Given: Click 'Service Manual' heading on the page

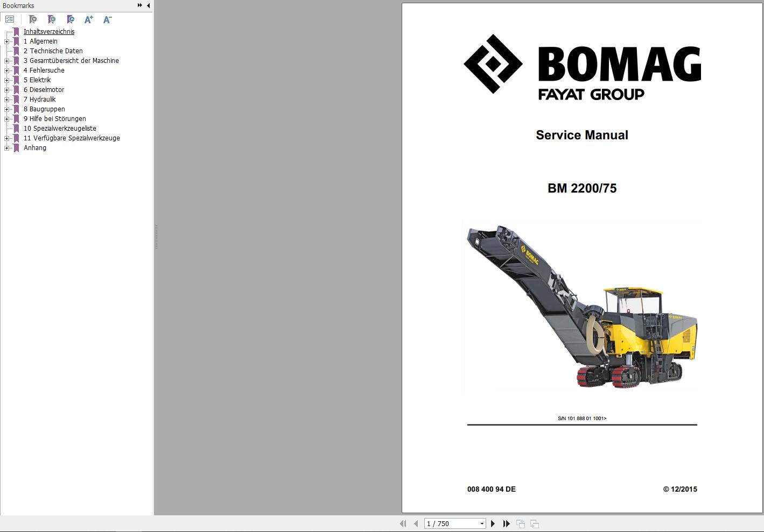Looking at the screenshot, I should click(582, 135).
